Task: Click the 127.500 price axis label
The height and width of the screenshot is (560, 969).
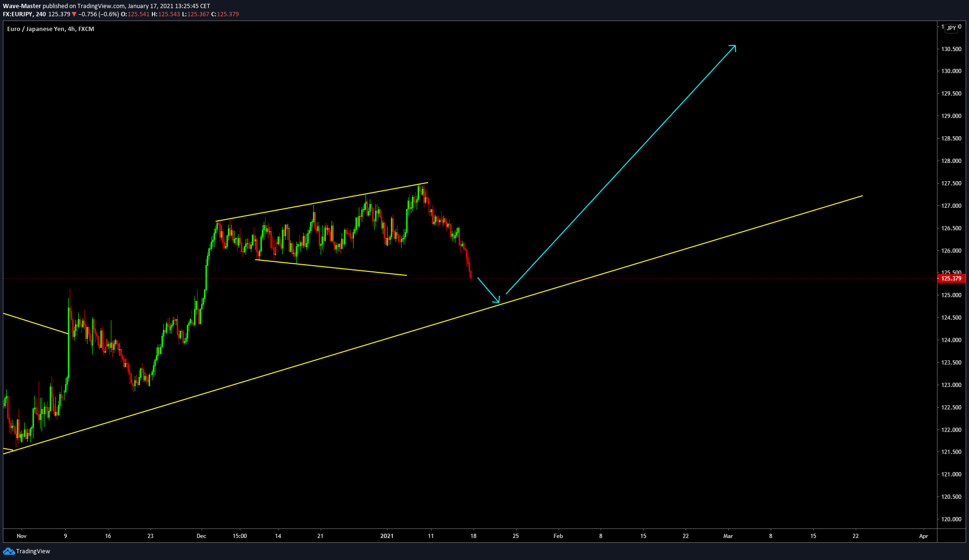Action: point(951,183)
